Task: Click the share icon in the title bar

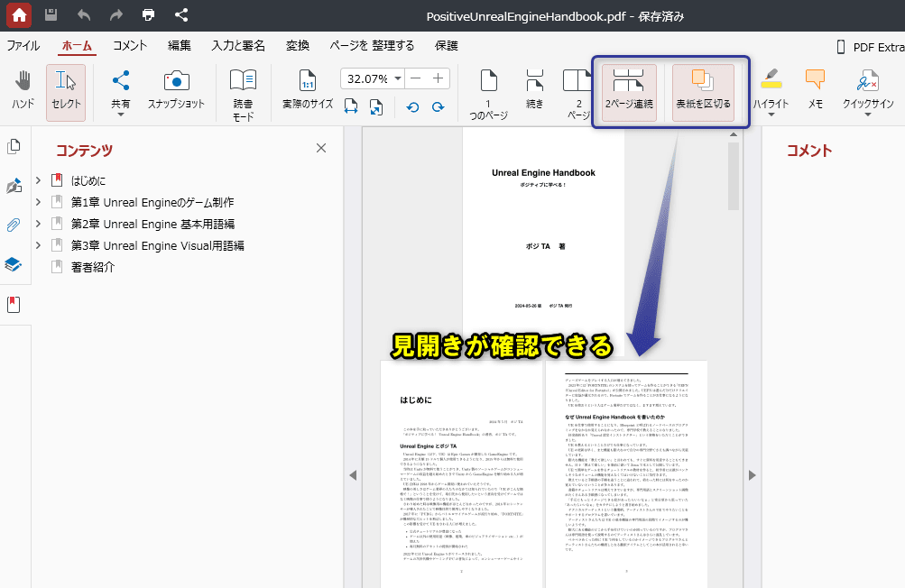Action: pos(181,15)
